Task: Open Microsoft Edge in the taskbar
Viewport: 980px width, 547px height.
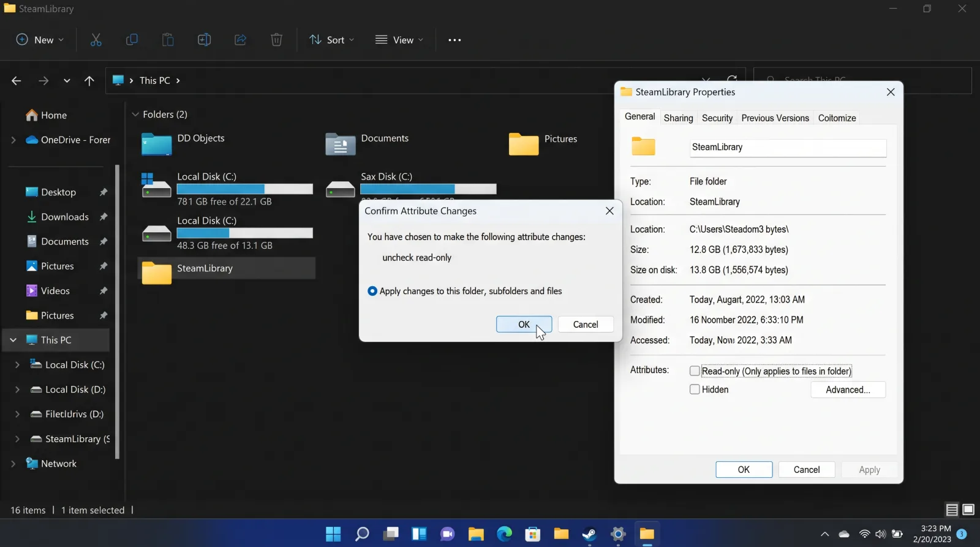Action: 504,534
